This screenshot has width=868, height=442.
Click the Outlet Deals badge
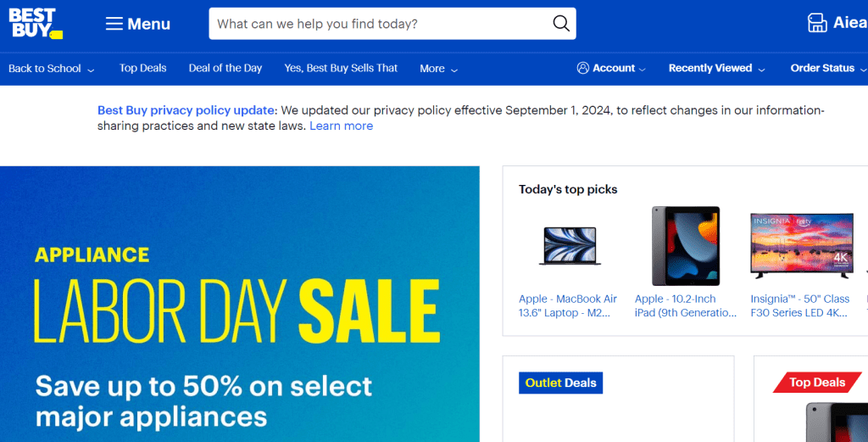560,383
